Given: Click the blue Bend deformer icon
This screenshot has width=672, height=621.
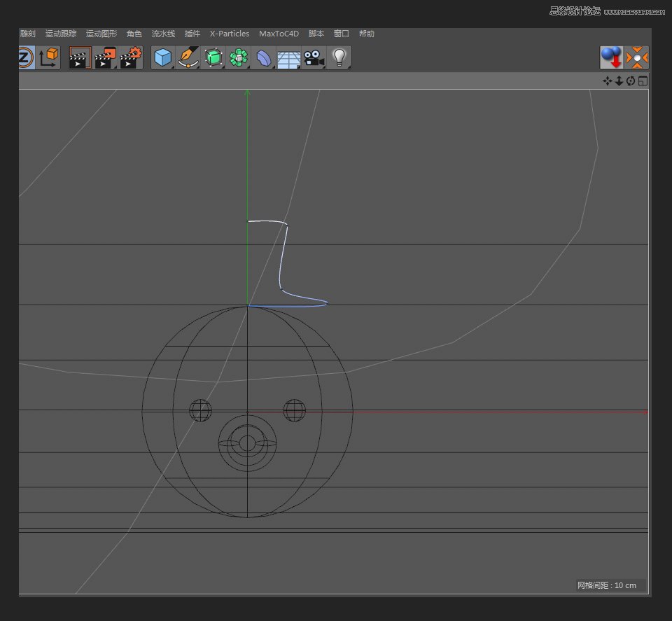Looking at the screenshot, I should tap(263, 57).
